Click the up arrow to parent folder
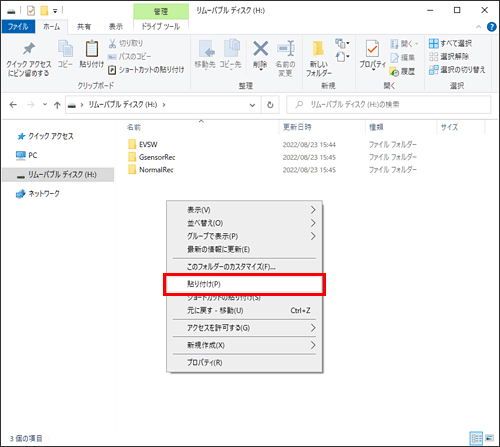The image size is (500, 447). (x=57, y=105)
